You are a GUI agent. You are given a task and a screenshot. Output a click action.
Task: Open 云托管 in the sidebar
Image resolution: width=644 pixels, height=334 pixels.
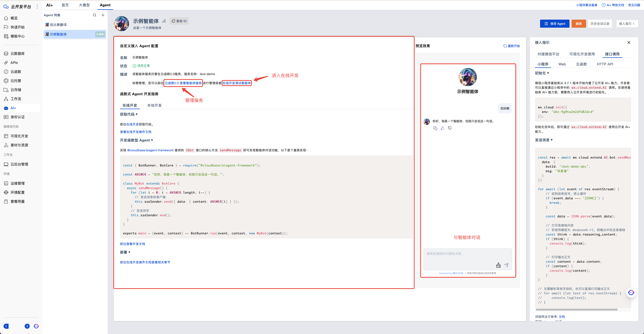[16, 81]
